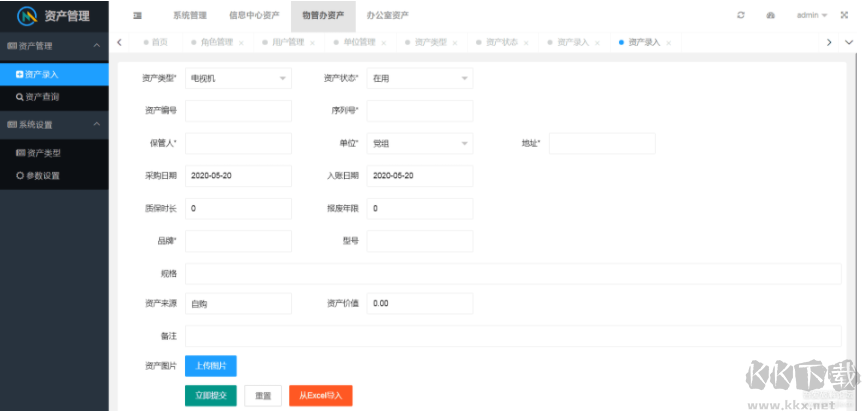This screenshot has width=862, height=412.
Task: Close the 角色管理 tab
Action: click(240, 43)
